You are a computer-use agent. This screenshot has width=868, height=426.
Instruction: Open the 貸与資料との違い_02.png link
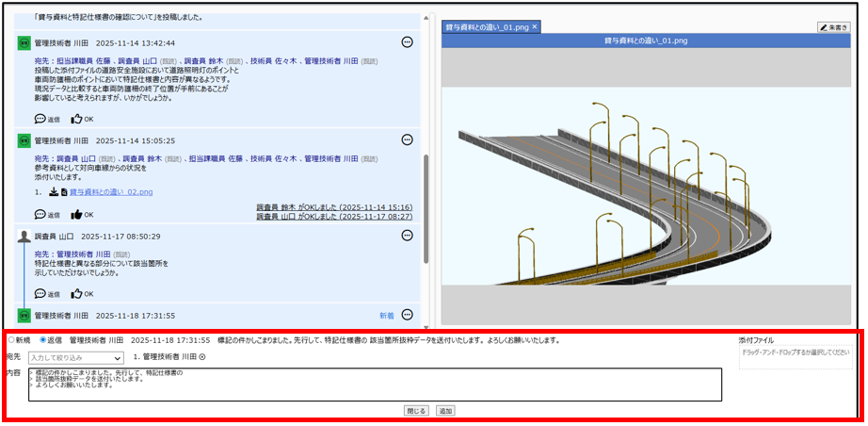pyautogui.click(x=111, y=192)
